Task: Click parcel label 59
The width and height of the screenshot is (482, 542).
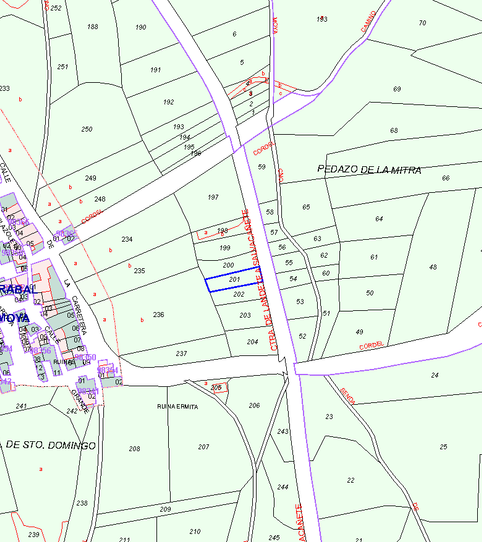Action: [x=262, y=167]
